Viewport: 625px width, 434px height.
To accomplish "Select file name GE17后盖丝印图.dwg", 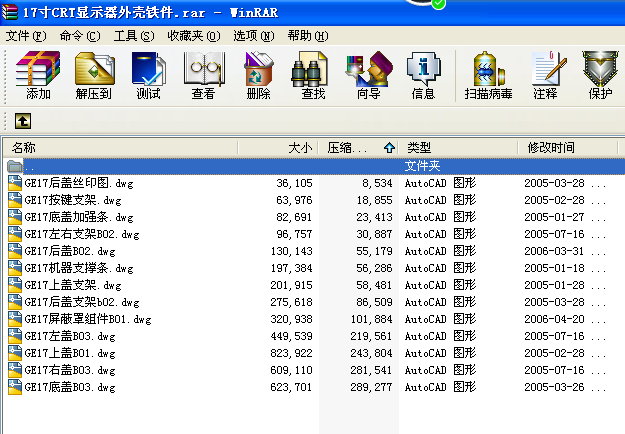I will (79, 183).
